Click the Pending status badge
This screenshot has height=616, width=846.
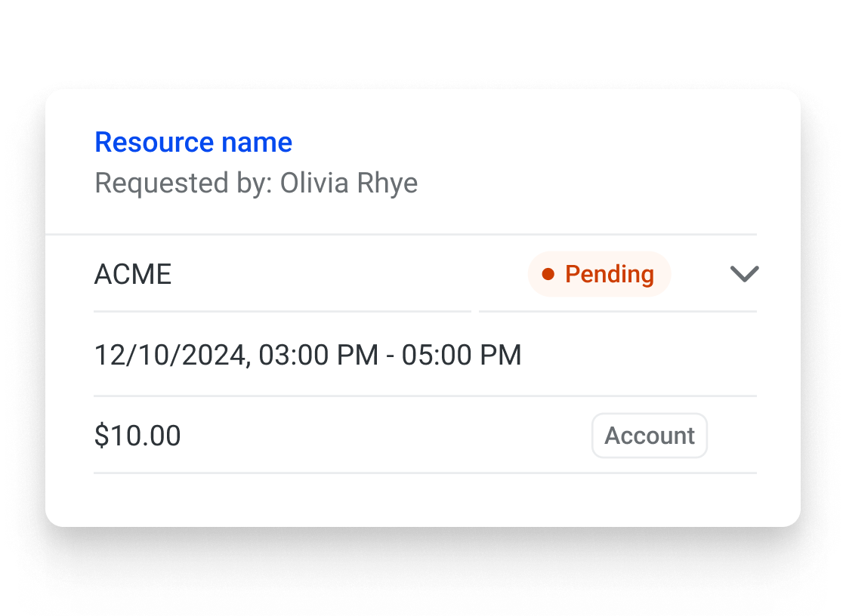click(x=599, y=274)
